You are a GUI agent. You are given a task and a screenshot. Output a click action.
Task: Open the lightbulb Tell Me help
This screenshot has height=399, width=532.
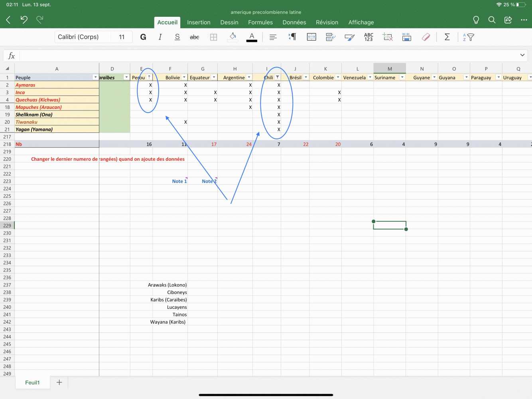476,20
